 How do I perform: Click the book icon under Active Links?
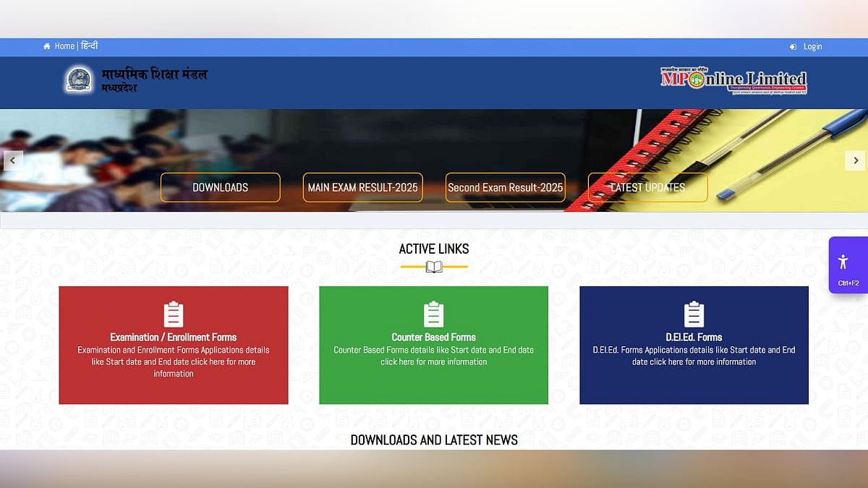pyautogui.click(x=434, y=267)
